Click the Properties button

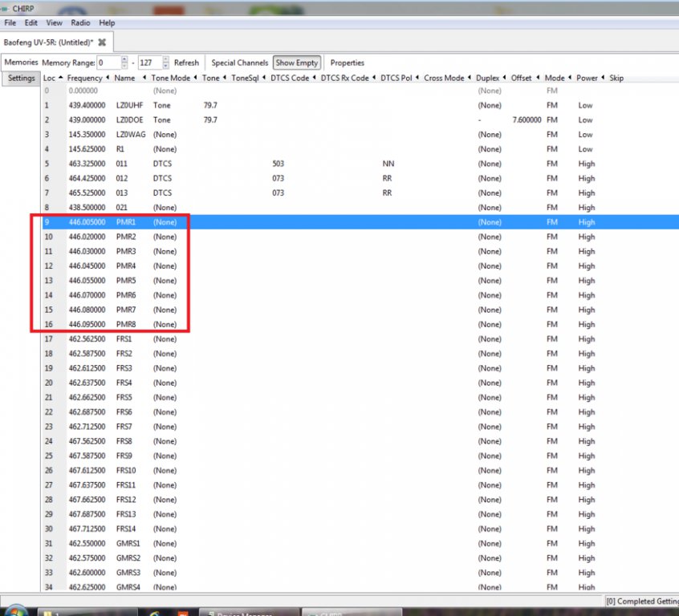coord(347,63)
